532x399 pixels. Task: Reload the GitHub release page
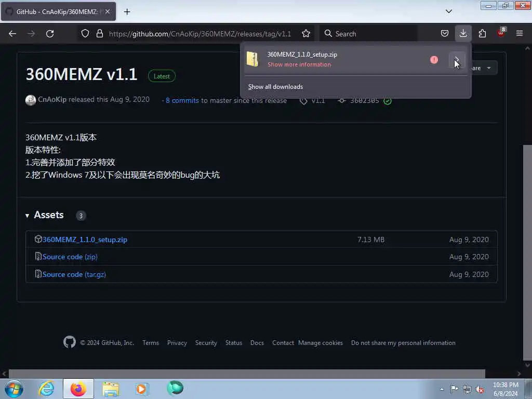(x=50, y=34)
